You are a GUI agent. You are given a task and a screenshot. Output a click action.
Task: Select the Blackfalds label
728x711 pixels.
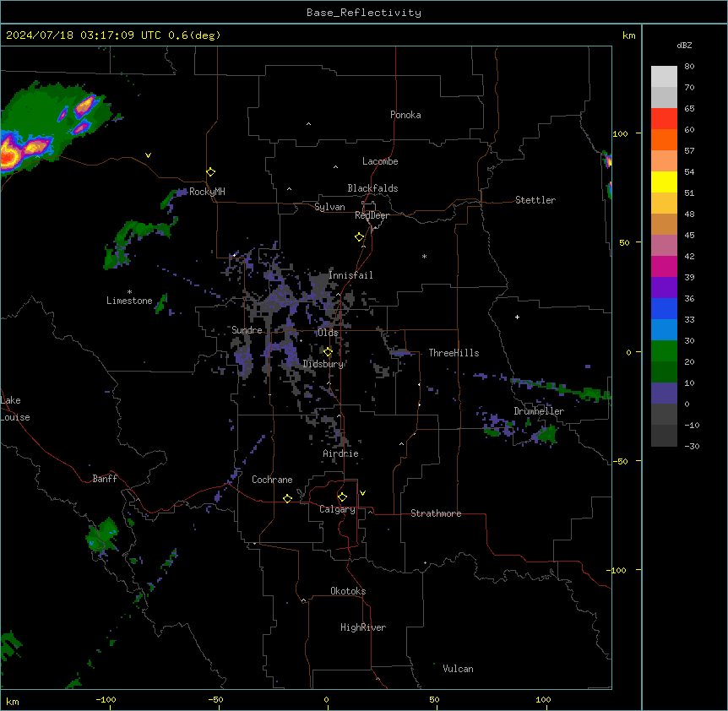point(372,188)
